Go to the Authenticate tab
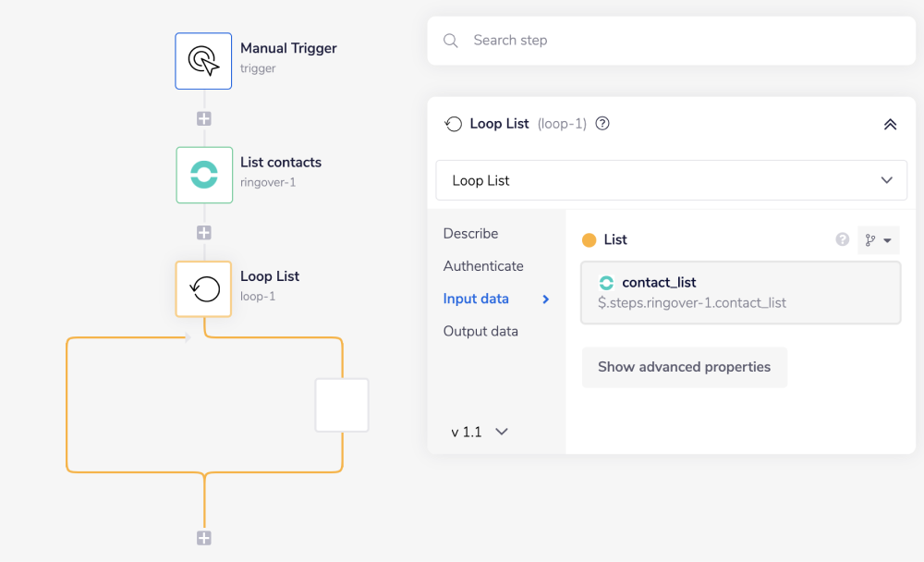Viewport: 924px width, 562px height. (483, 266)
